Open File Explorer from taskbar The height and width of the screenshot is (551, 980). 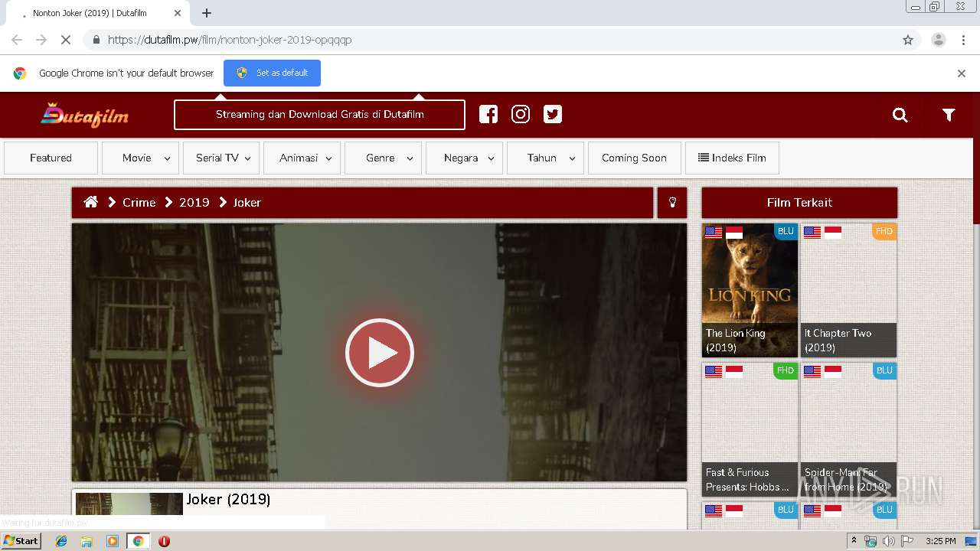coord(87,541)
